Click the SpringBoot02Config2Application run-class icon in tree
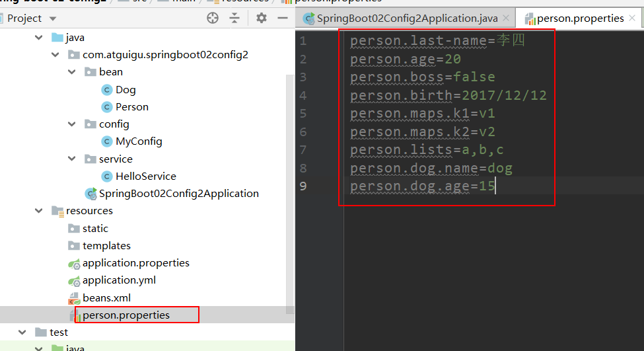 click(x=90, y=194)
